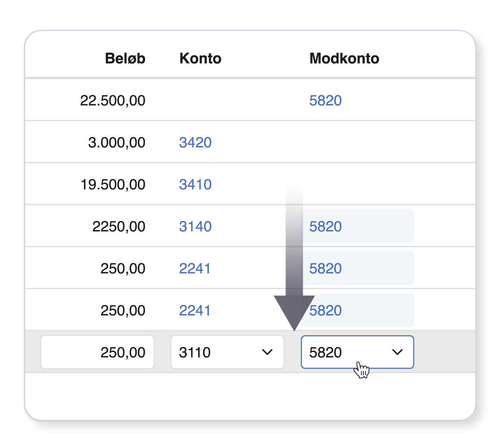Select the 22.500,00 amount cell

(113, 100)
